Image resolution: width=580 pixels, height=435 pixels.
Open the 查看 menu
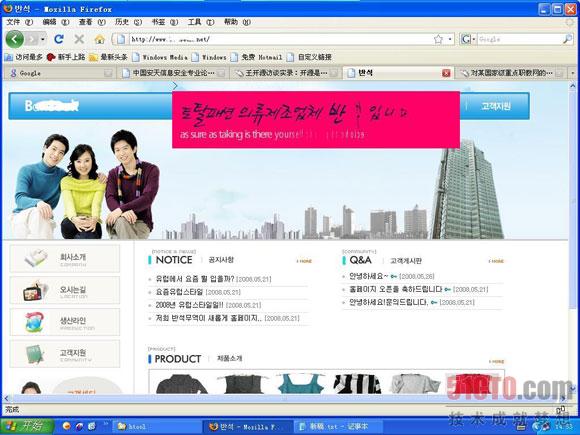pyautogui.click(x=92, y=22)
